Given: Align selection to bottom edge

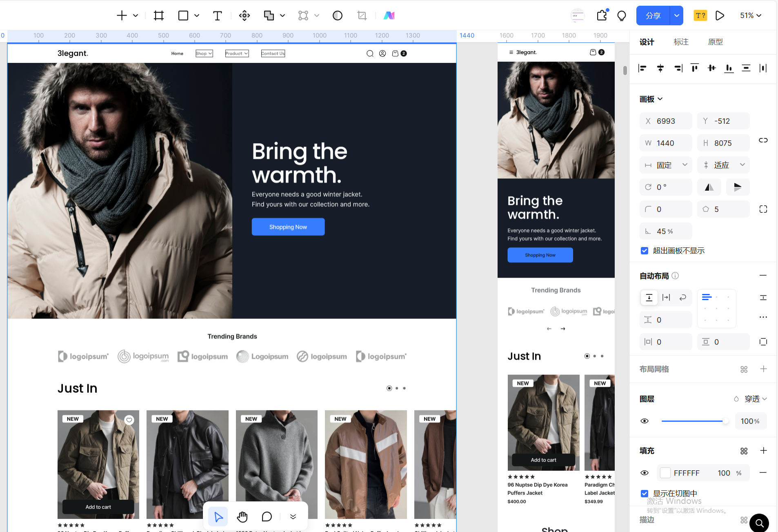Looking at the screenshot, I should pyautogui.click(x=729, y=68).
